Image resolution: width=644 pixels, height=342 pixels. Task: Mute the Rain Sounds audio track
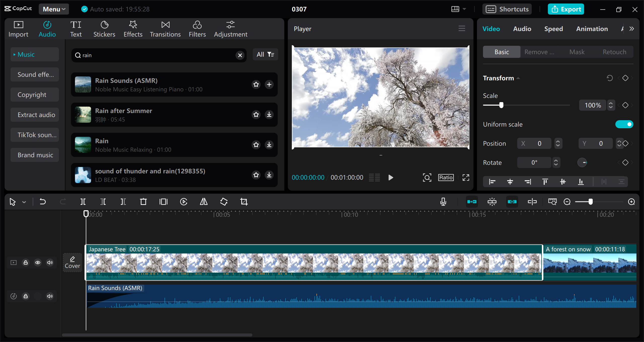pos(49,296)
